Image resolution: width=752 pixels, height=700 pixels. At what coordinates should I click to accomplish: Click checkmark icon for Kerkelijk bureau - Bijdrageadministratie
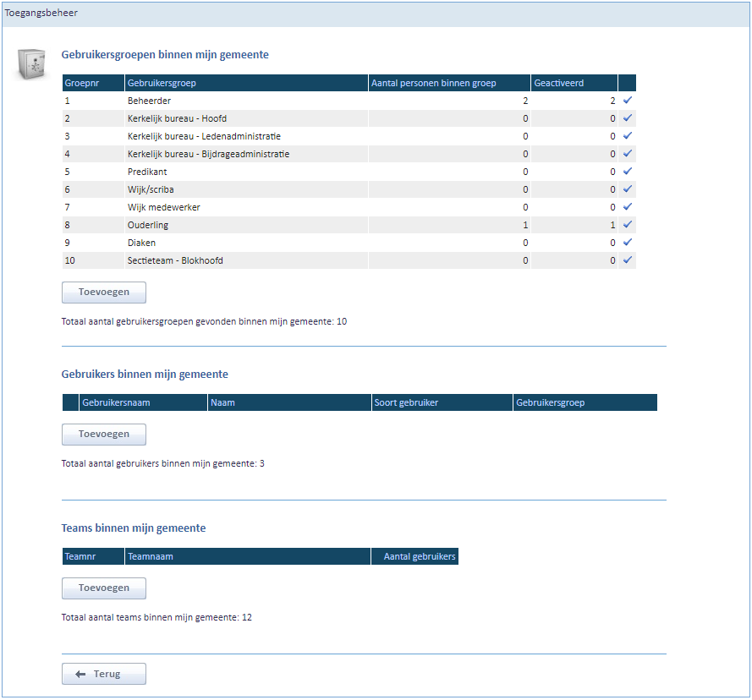tap(628, 153)
